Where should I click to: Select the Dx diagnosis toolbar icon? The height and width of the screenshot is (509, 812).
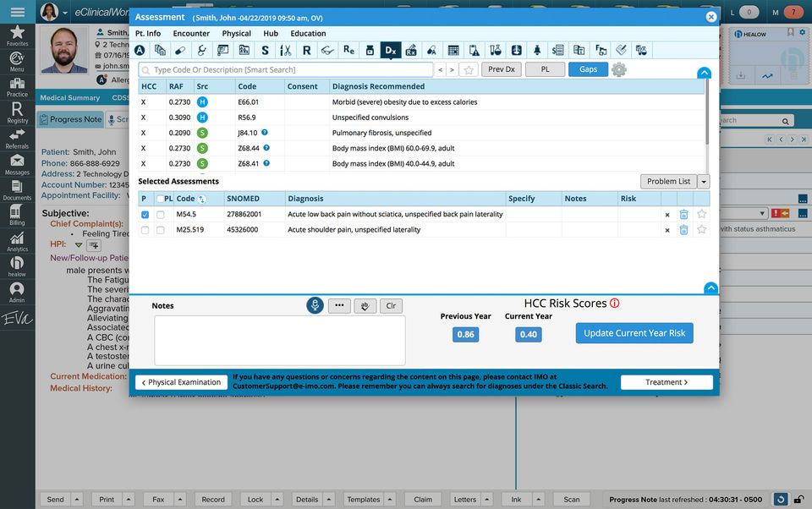point(391,50)
